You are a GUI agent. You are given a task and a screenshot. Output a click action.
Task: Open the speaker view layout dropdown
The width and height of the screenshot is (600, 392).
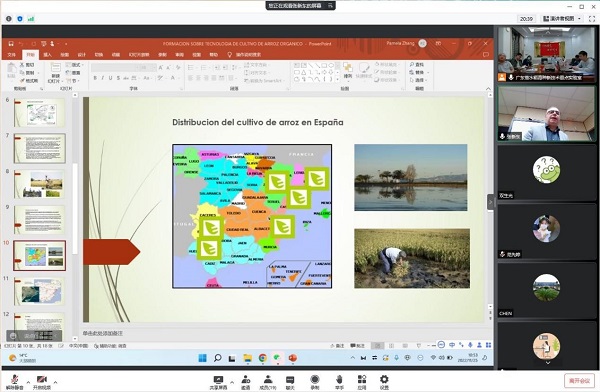[562, 18]
